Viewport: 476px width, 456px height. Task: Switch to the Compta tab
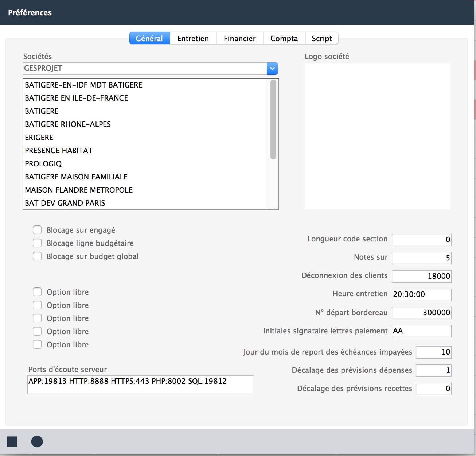[x=284, y=38]
